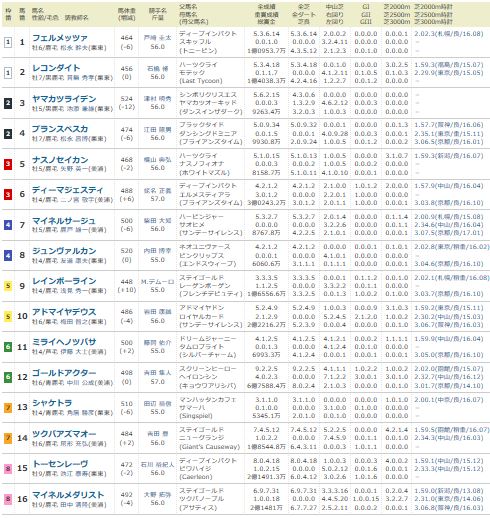Open ゴールドアクター horse page
Screen dimensions: 490x518
coord(64,373)
